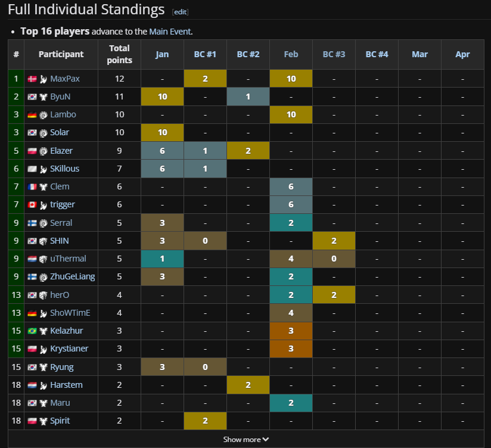The height and width of the screenshot is (448, 491).
Task: Open herO player page
Action: (x=60, y=295)
